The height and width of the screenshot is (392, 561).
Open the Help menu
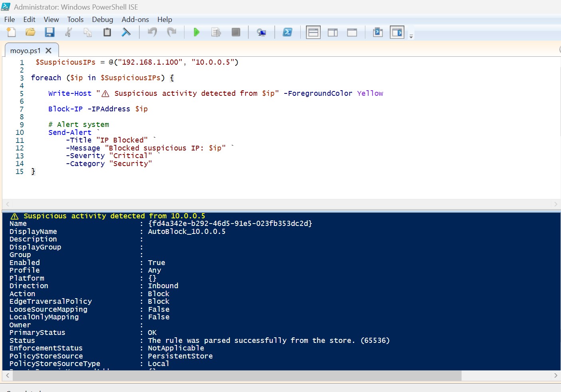click(165, 20)
